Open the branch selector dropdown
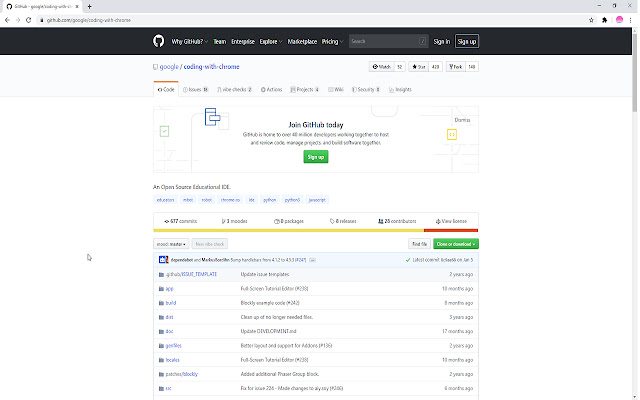640x400 pixels. pyautogui.click(x=170, y=243)
